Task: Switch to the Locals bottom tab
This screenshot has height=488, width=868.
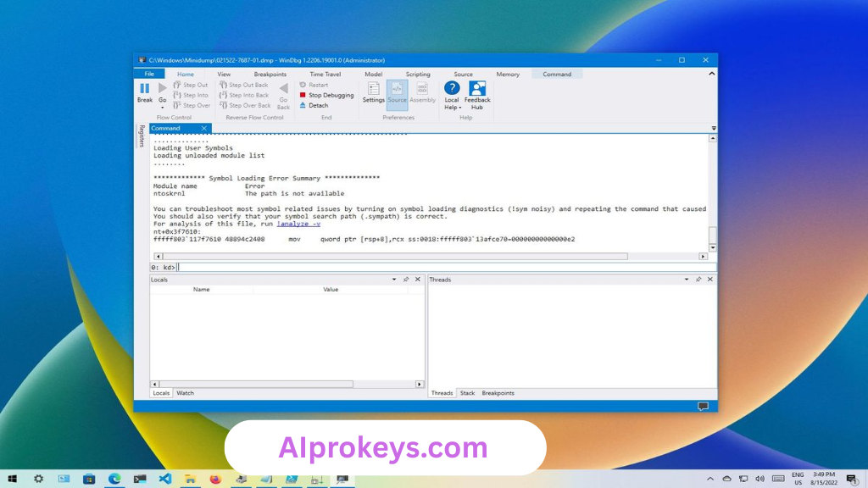Action: [161, 393]
